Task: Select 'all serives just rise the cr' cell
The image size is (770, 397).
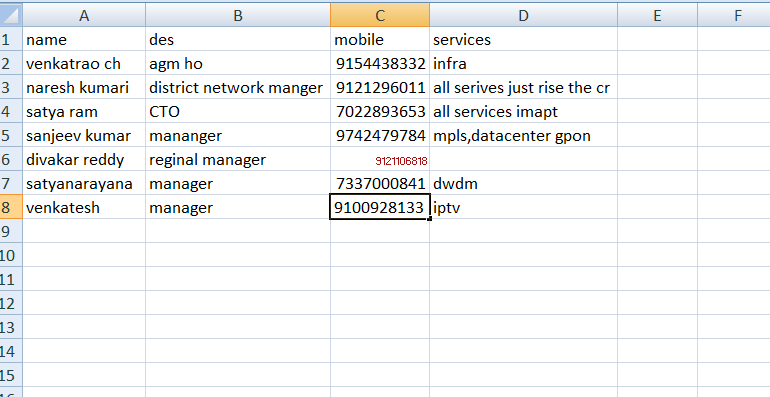Action: (523, 87)
